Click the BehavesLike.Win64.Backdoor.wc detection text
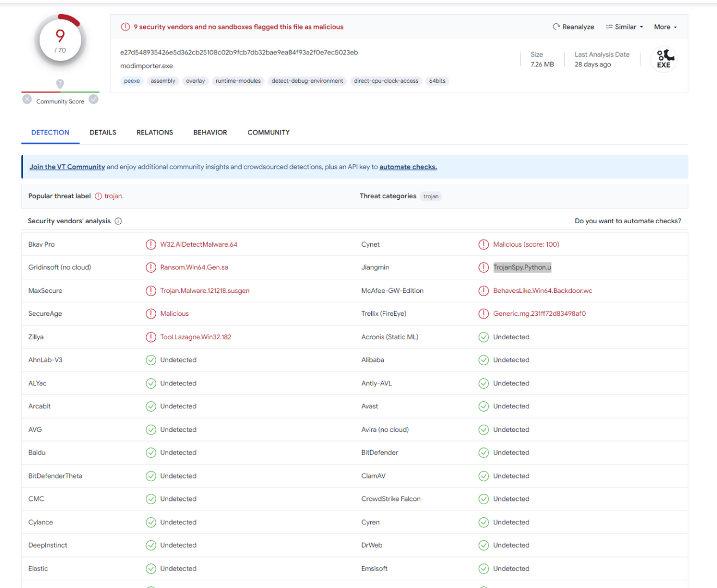Viewport: 717px width, 588px height. coord(543,291)
